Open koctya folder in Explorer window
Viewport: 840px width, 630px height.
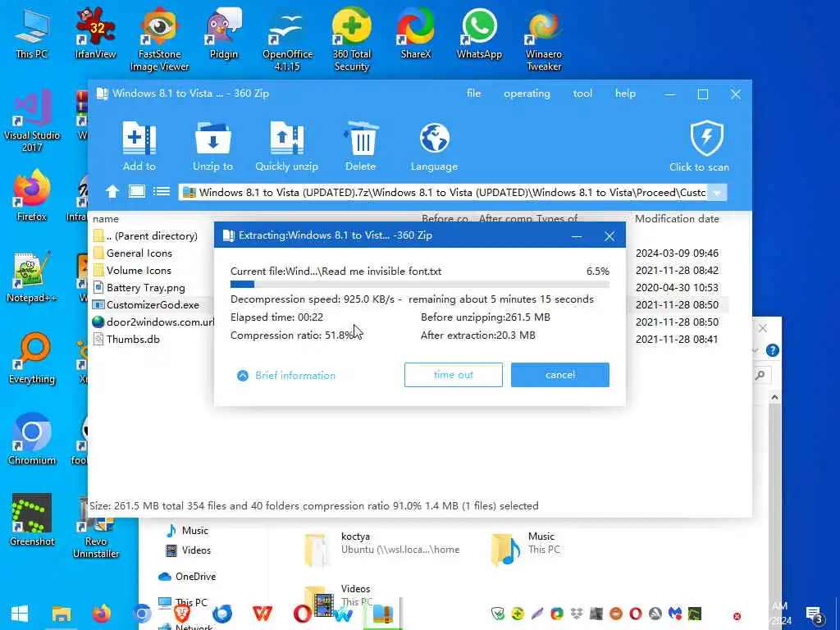click(381, 549)
